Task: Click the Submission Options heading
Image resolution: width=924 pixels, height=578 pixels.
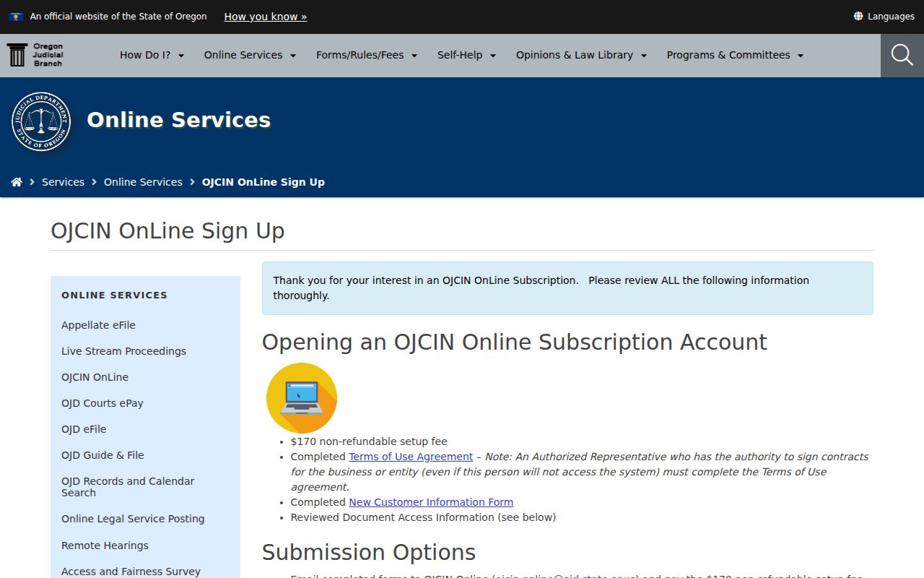Action: 368,553
